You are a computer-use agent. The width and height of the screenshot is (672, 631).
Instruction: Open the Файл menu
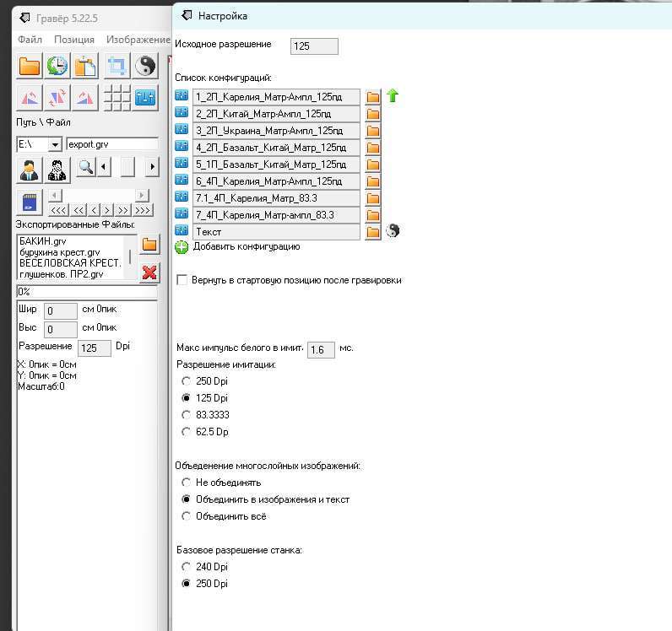click(x=30, y=40)
